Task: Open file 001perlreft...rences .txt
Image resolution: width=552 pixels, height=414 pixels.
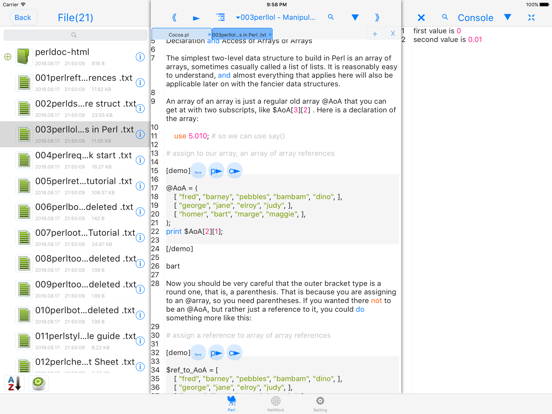Action: [x=74, y=82]
